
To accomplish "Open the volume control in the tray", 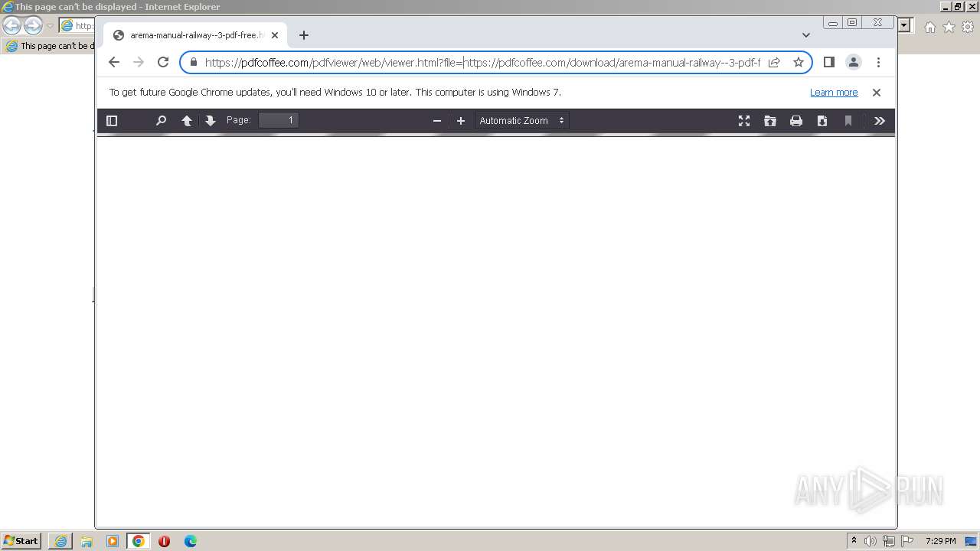I will (871, 541).
